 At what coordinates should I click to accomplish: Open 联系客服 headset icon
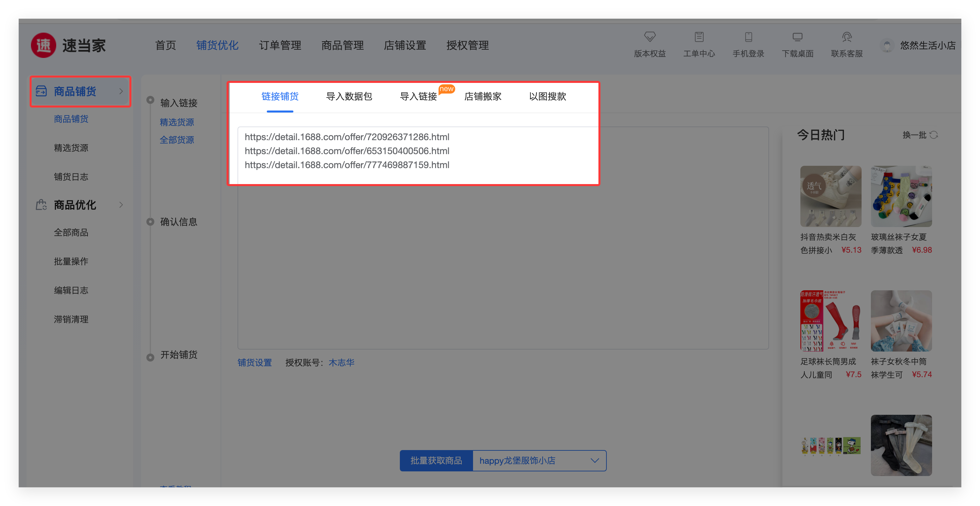[847, 37]
